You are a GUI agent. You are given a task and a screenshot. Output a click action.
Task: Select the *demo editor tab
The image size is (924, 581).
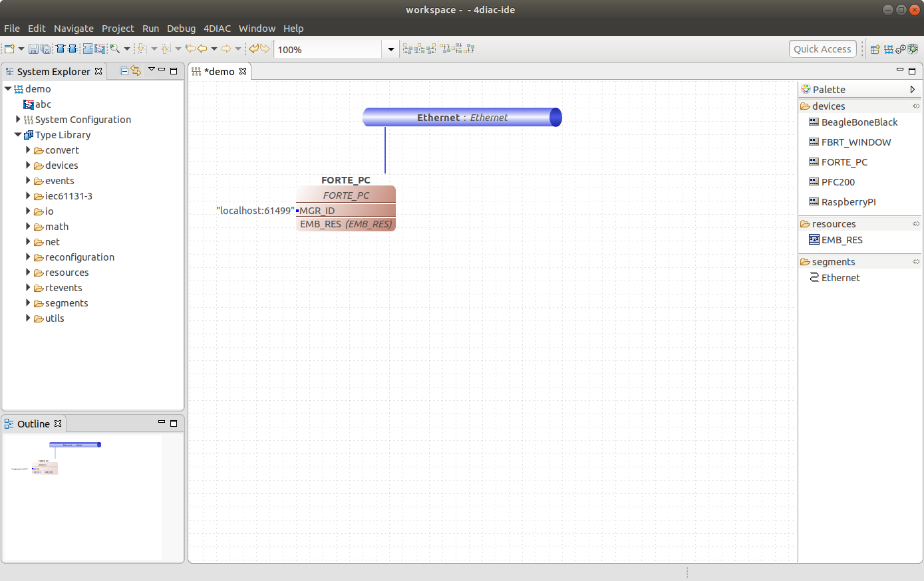219,72
